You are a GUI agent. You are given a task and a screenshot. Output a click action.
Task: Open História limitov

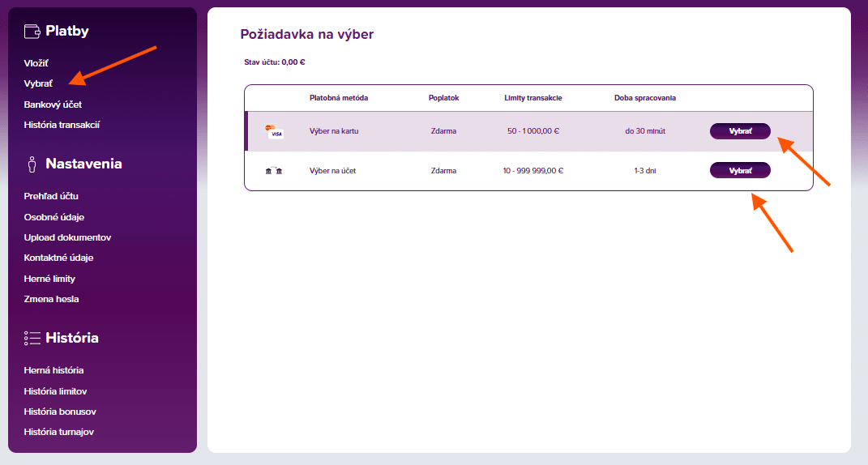[55, 391]
